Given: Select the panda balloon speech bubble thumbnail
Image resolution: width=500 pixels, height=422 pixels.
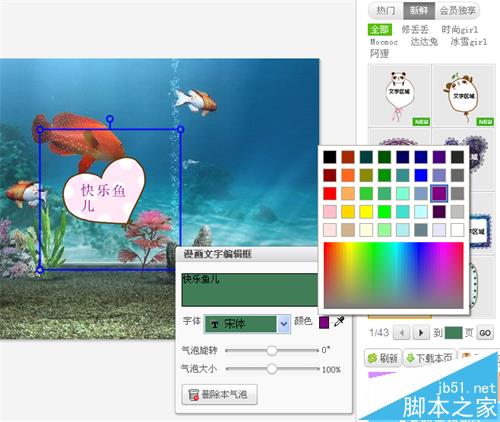Looking at the screenshot, I should click(x=399, y=96).
